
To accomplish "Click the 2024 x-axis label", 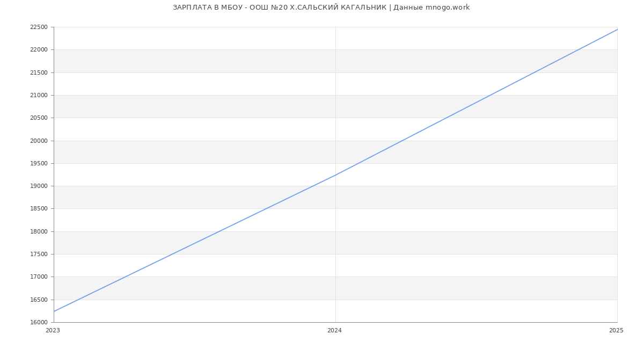I will [334, 331].
